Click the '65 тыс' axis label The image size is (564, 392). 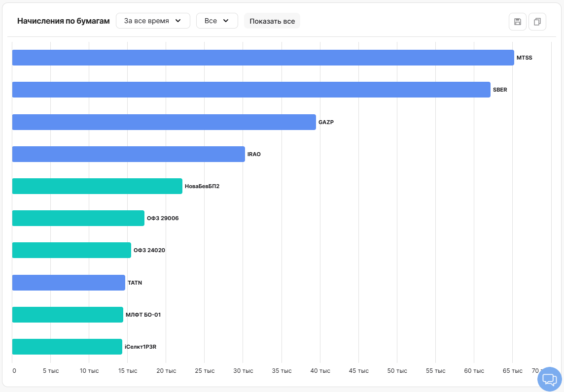click(x=513, y=371)
